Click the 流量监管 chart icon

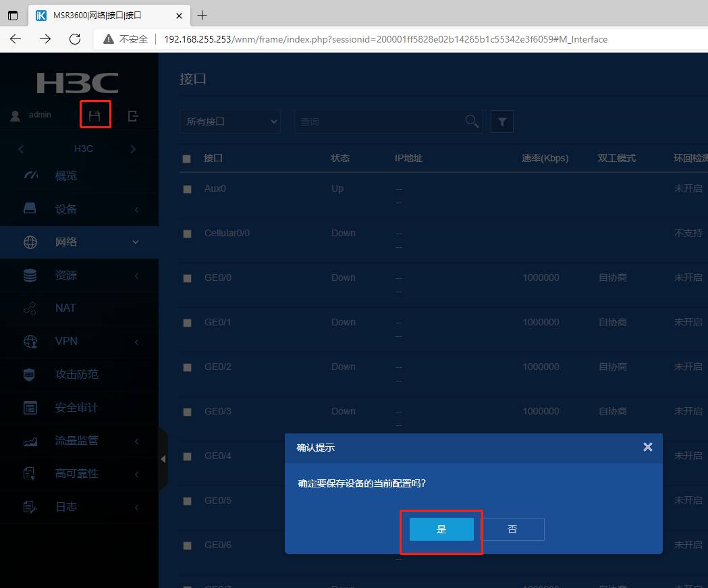pyautogui.click(x=30, y=442)
